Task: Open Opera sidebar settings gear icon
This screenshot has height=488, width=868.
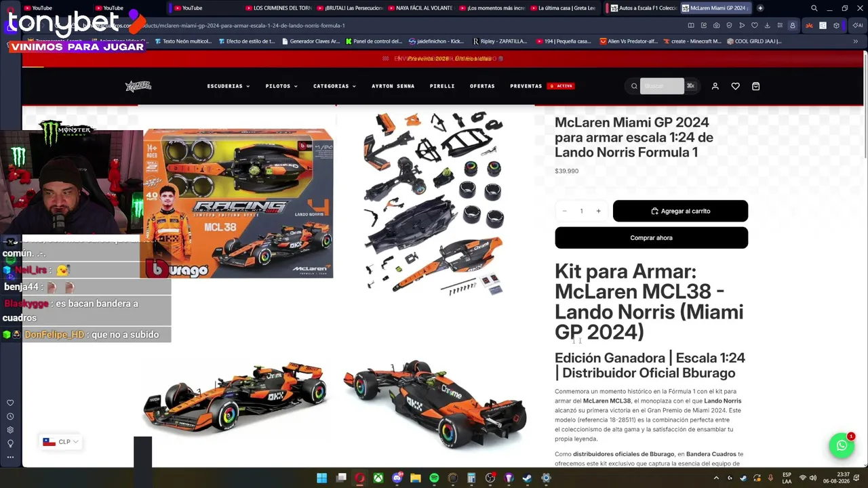Action: tap(10, 430)
